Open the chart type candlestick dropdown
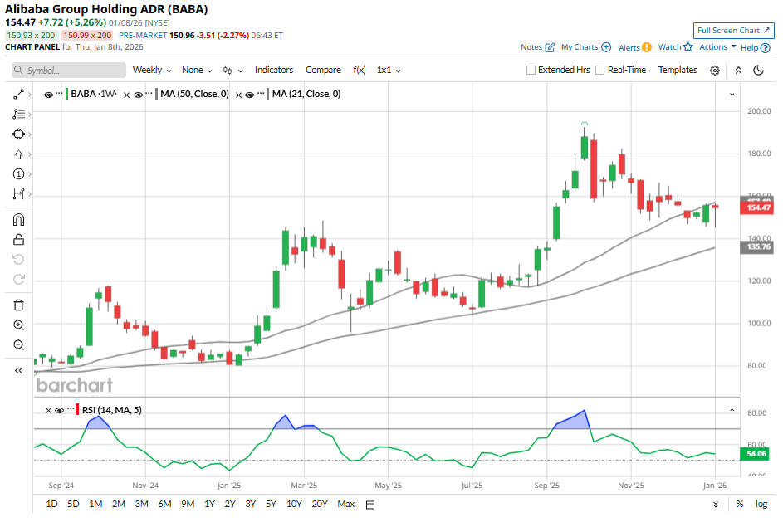This screenshot has height=532, width=783. (x=232, y=71)
